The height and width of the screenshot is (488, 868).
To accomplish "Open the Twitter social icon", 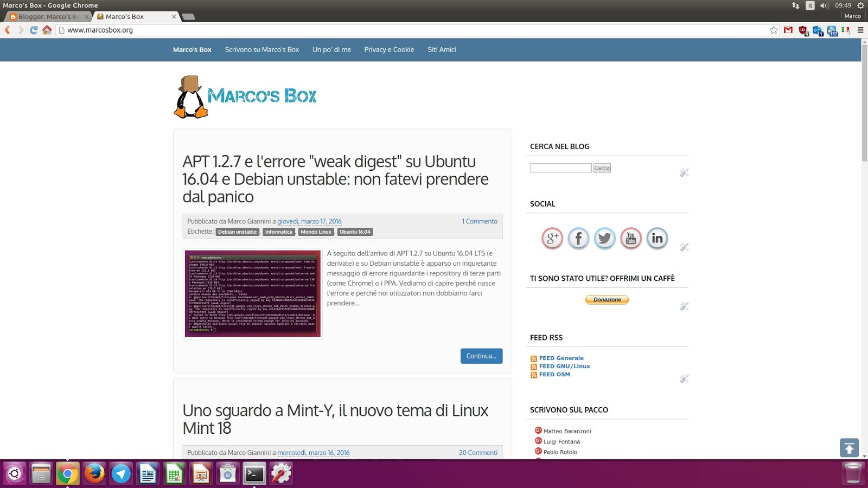I will tap(604, 238).
